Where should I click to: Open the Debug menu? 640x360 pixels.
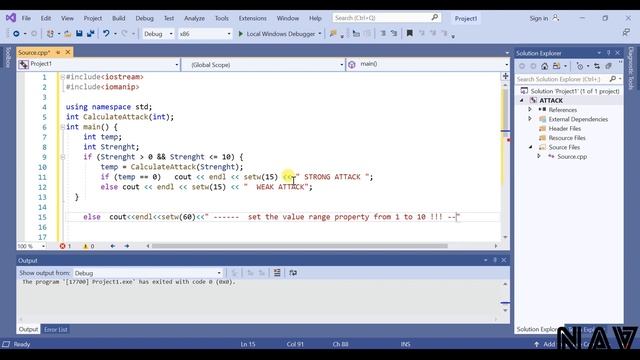coord(144,18)
